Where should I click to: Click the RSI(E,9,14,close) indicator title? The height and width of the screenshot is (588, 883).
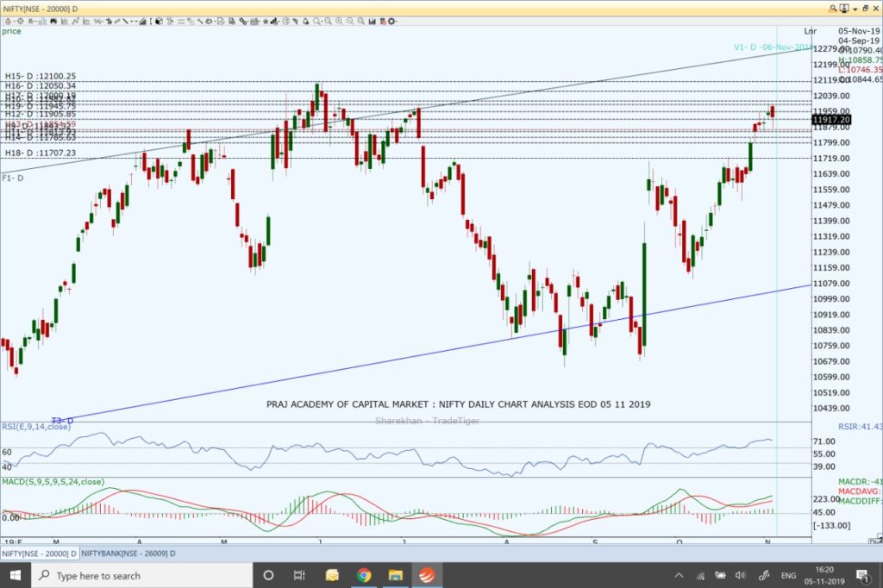(x=36, y=427)
